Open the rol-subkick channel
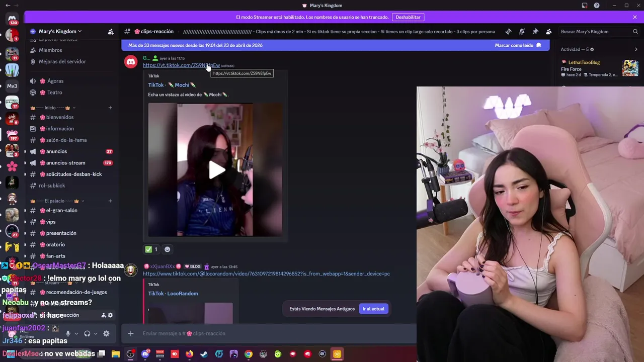The width and height of the screenshot is (644, 362). click(x=52, y=186)
